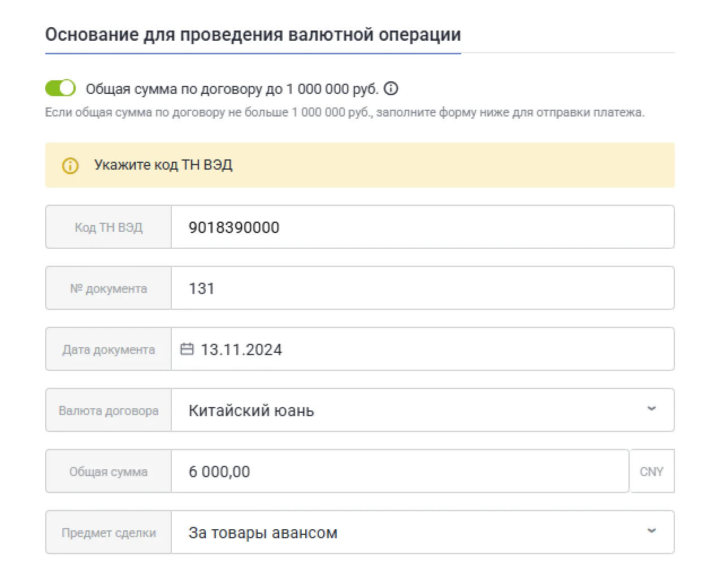Image resolution: width=728 pixels, height=562 pixels.
Task: Click the CNY currency suffix box
Action: coord(652,472)
